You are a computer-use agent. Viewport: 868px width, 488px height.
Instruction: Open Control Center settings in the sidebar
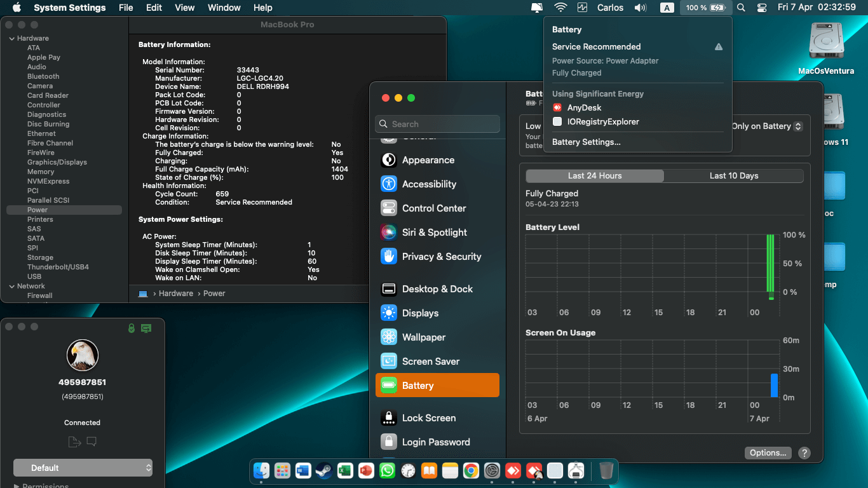click(438, 208)
